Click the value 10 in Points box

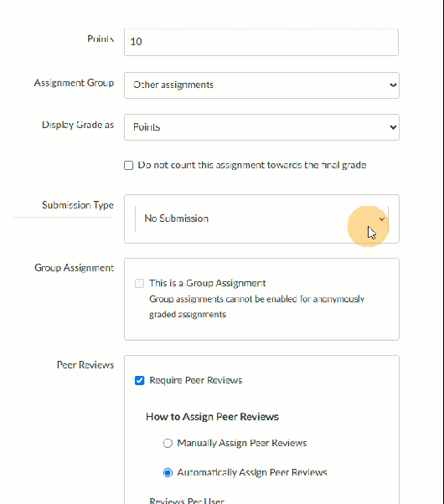136,42
